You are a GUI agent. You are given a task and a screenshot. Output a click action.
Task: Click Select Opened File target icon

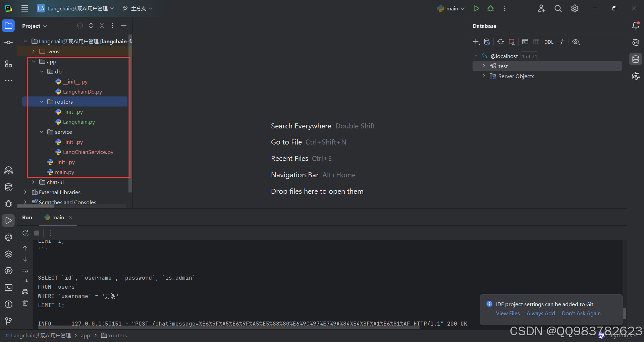pyautogui.click(x=80, y=25)
